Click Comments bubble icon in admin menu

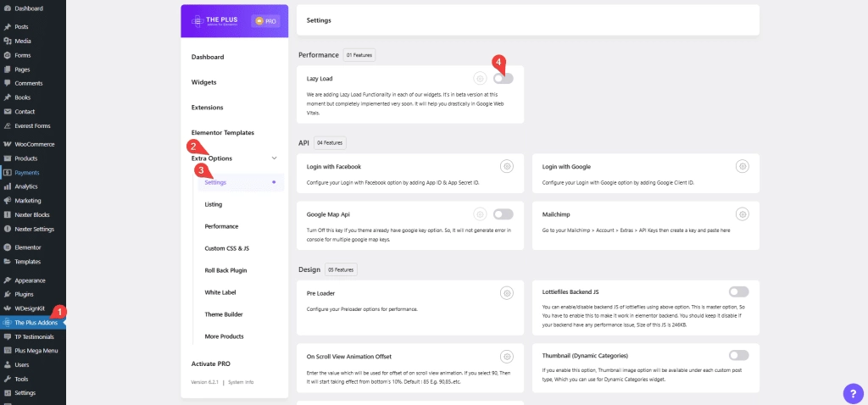click(7, 84)
